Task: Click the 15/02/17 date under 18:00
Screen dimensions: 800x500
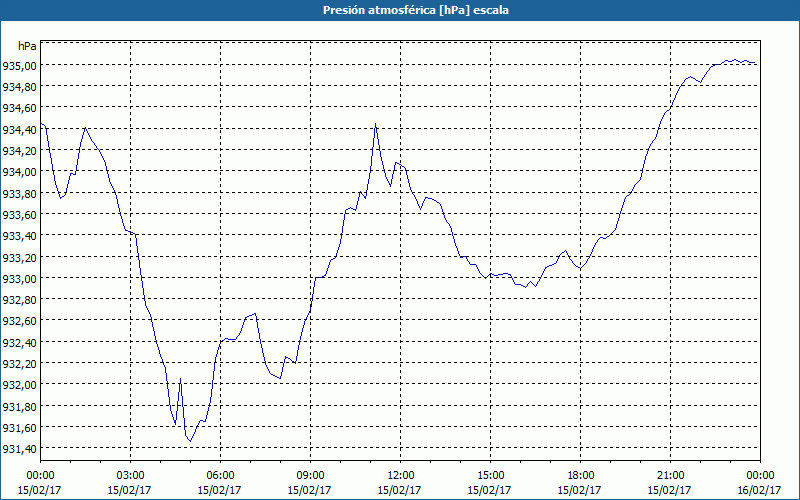Action: tap(580, 490)
